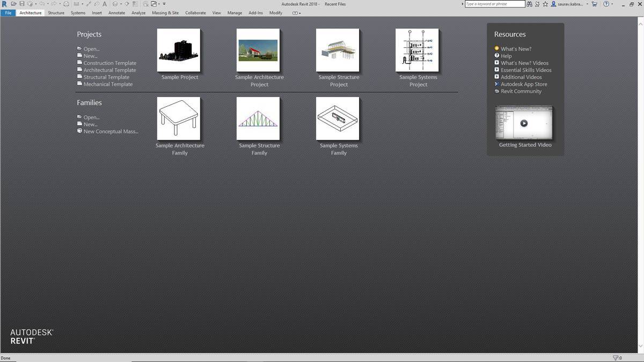Viewport: 644px width, 362px height.
Task: Switch to the Collaborate ribbon tab
Action: click(195, 13)
